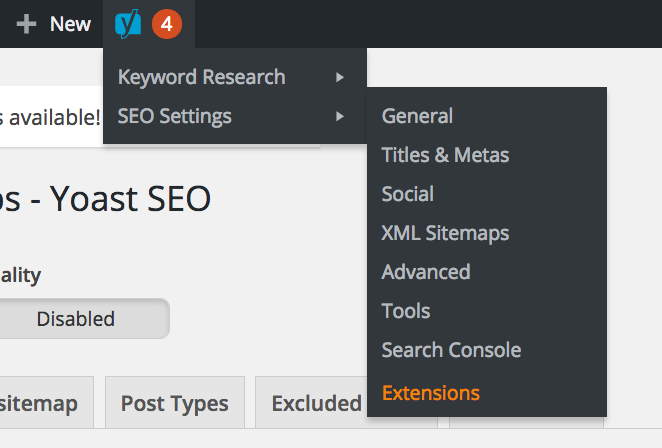Select Tools in the SEO submenu
This screenshot has width=662, height=448.
pos(405,311)
